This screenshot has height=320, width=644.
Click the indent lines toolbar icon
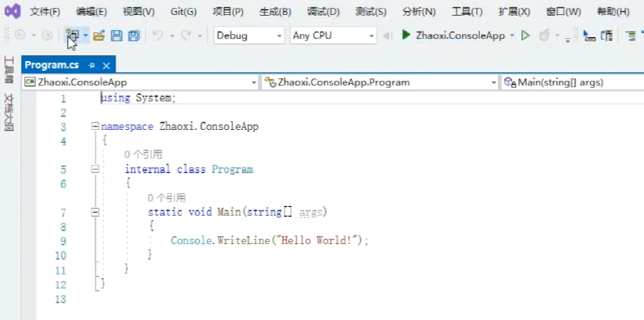[x=630, y=36]
